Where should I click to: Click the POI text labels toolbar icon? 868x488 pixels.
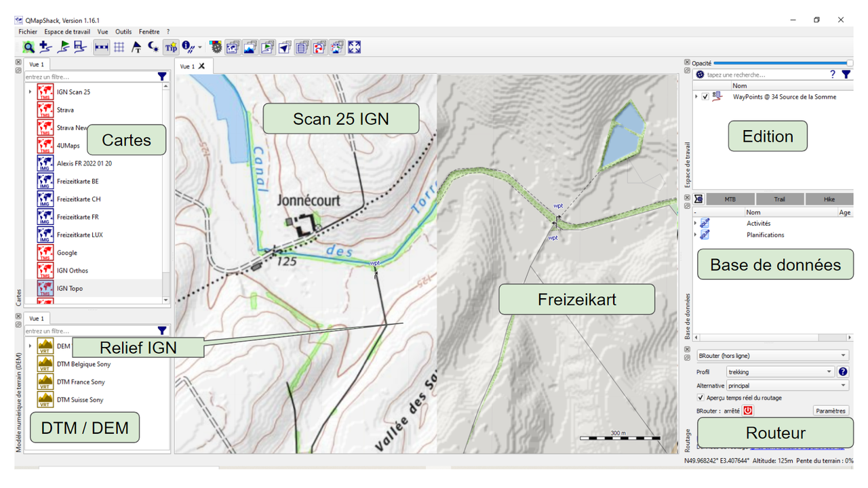tap(136, 47)
